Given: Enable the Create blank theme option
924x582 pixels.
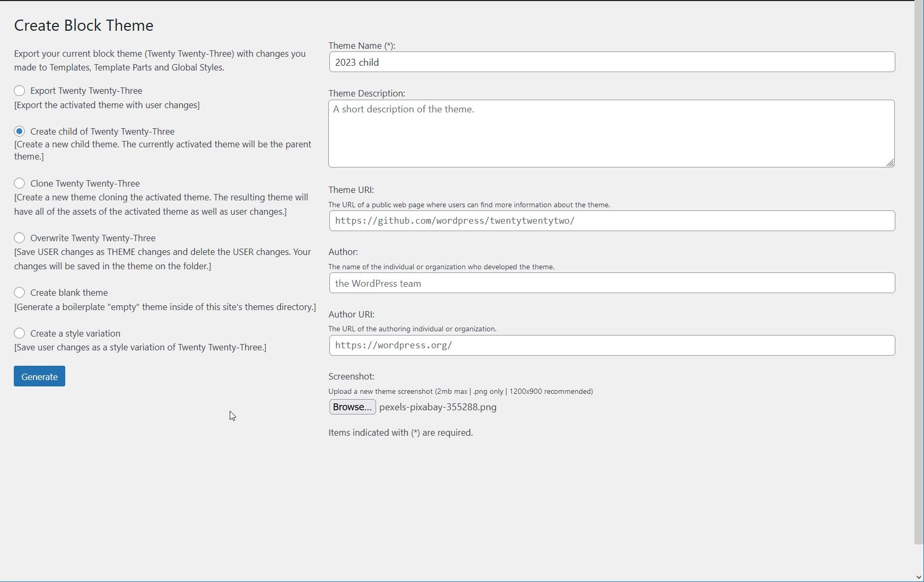Looking at the screenshot, I should tap(20, 292).
